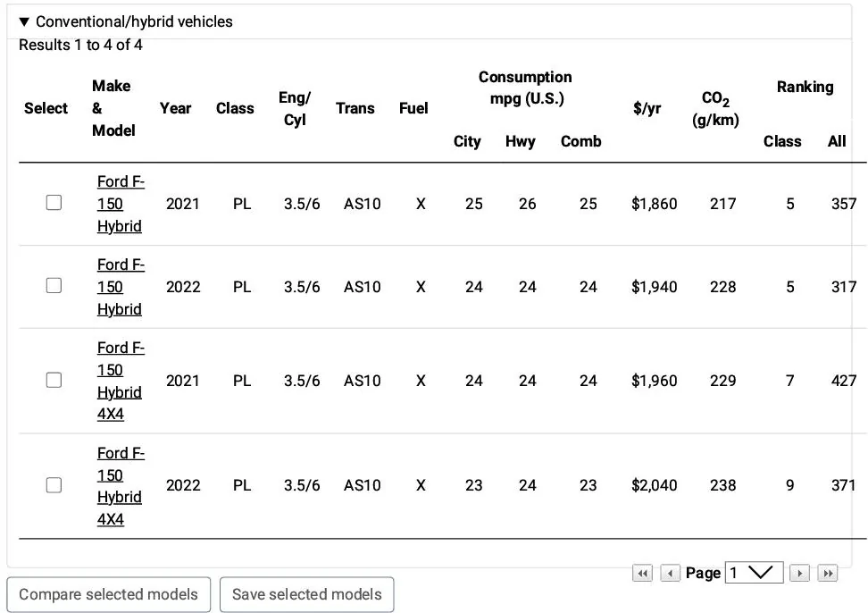Viewport: 868px width, 613px height.
Task: Go to the first results page
Action: pos(642,573)
